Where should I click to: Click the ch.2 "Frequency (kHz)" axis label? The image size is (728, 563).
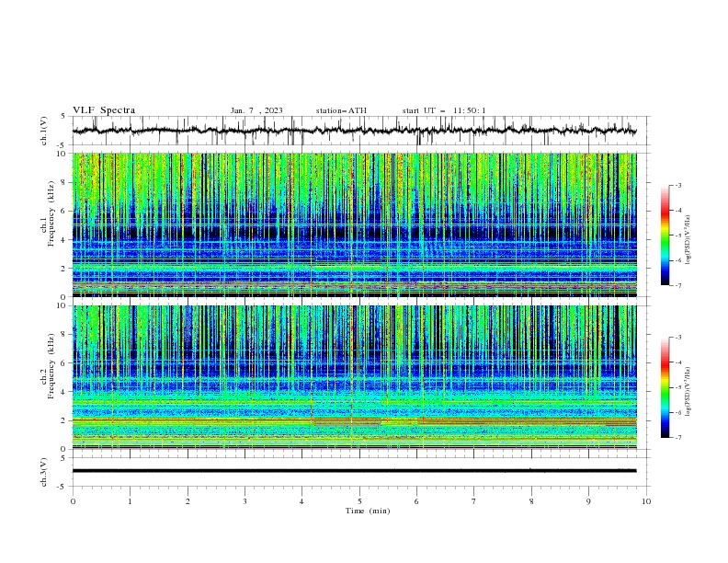pos(51,366)
